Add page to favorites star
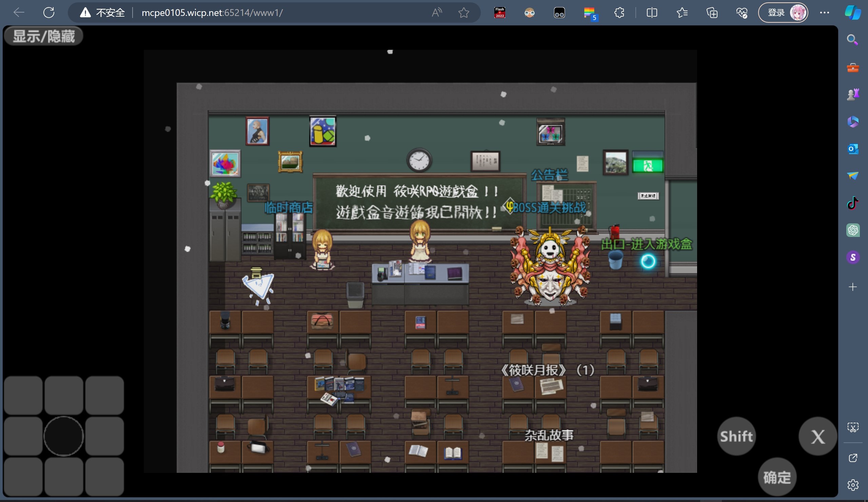This screenshot has height=502, width=868. point(463,13)
